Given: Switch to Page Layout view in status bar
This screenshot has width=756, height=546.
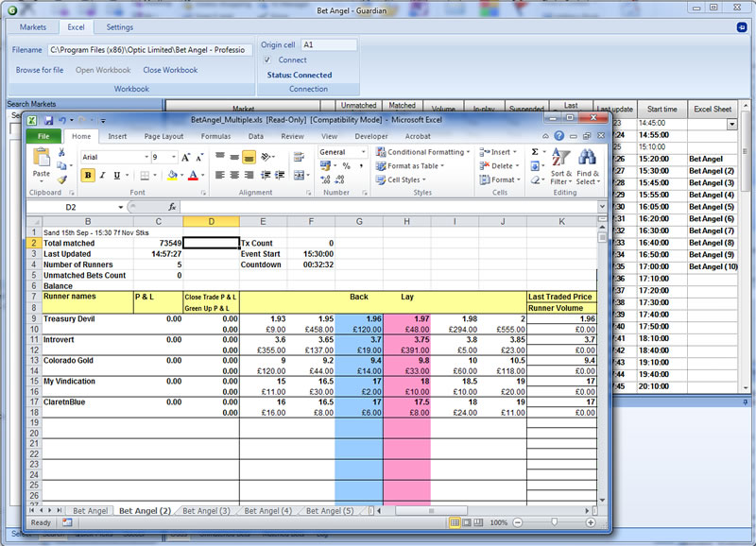Looking at the screenshot, I should [467, 522].
